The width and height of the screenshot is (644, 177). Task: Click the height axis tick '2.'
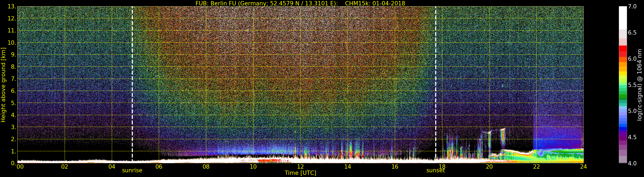[x=14, y=139]
